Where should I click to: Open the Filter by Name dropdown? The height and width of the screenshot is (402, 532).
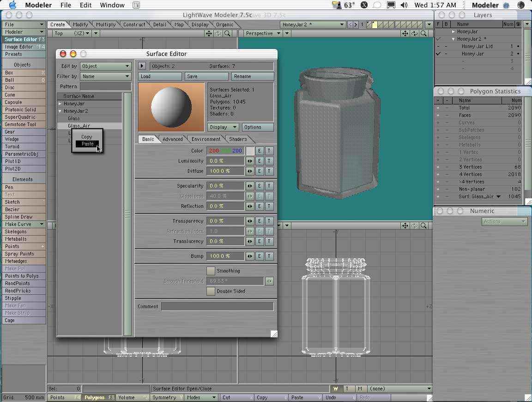tap(105, 76)
